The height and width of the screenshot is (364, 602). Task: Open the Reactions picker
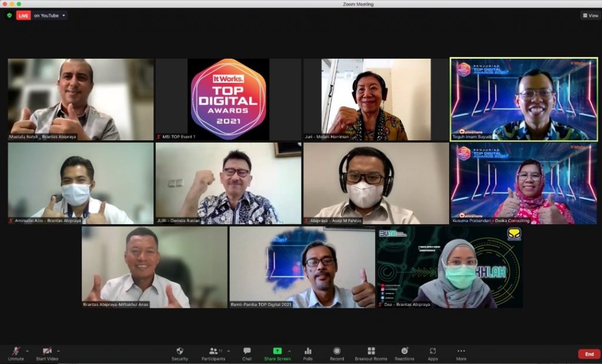[404, 353]
